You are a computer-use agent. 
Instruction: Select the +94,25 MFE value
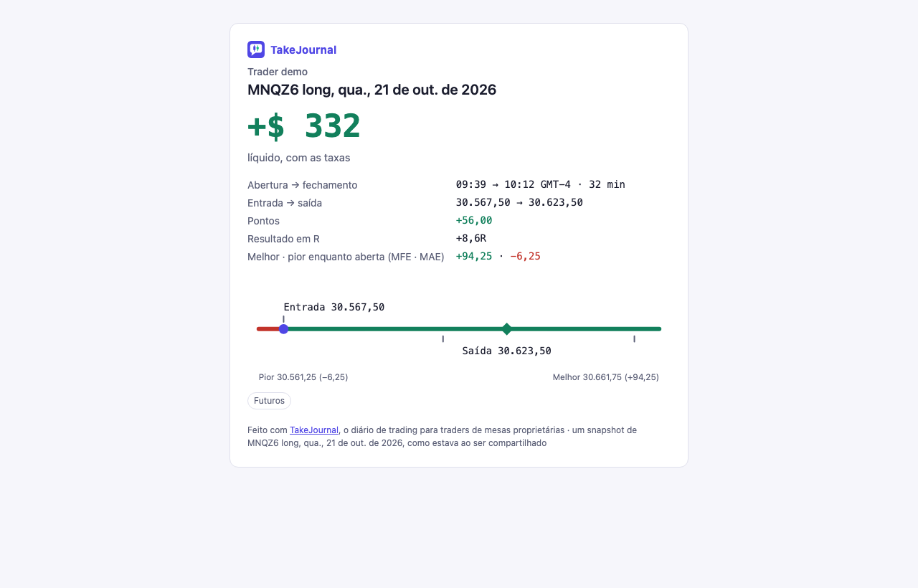click(474, 256)
